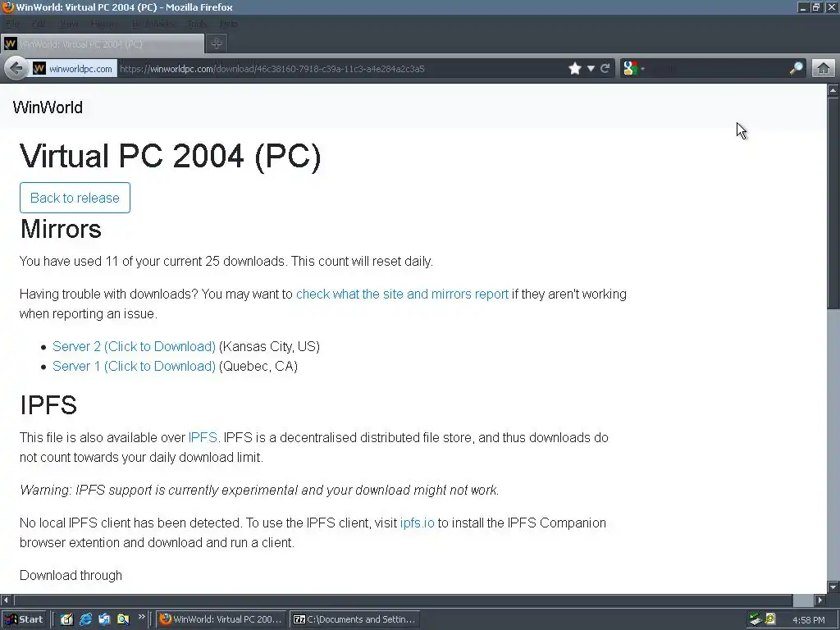
Task: Visit the ipfs.io link
Action: click(x=418, y=523)
